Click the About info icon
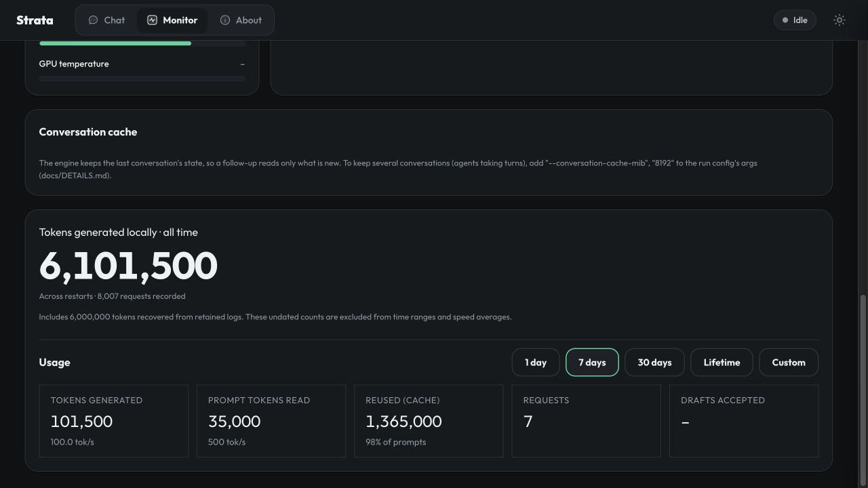The image size is (868, 488). click(x=225, y=20)
